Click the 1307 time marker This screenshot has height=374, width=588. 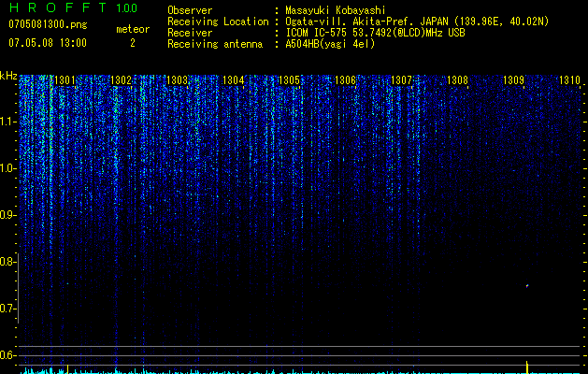[401, 80]
